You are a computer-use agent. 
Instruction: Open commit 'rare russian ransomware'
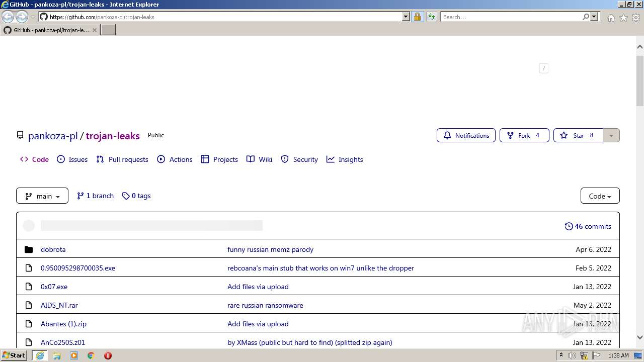265,305
